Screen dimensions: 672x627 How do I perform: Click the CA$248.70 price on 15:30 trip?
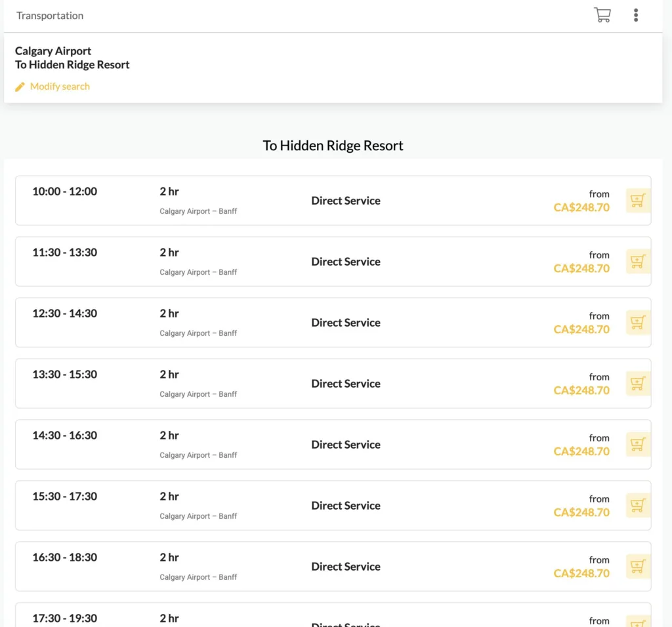(581, 512)
